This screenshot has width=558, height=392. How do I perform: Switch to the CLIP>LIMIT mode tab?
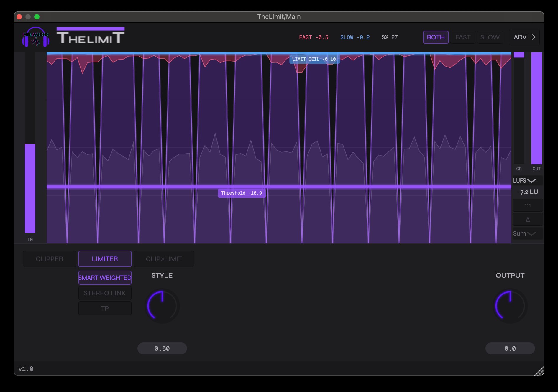(164, 259)
